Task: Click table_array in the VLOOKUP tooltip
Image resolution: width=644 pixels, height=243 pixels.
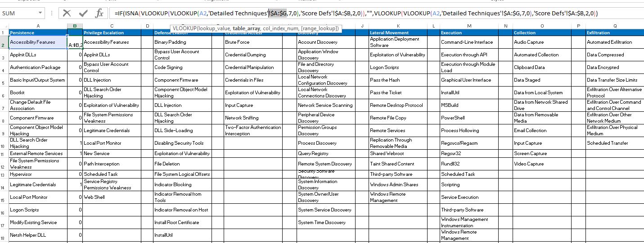Action: (x=246, y=28)
